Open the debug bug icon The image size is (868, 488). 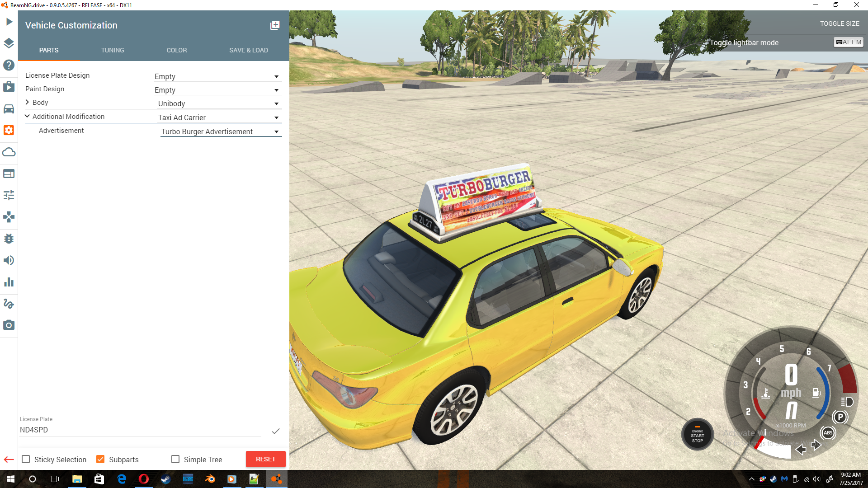[9, 239]
